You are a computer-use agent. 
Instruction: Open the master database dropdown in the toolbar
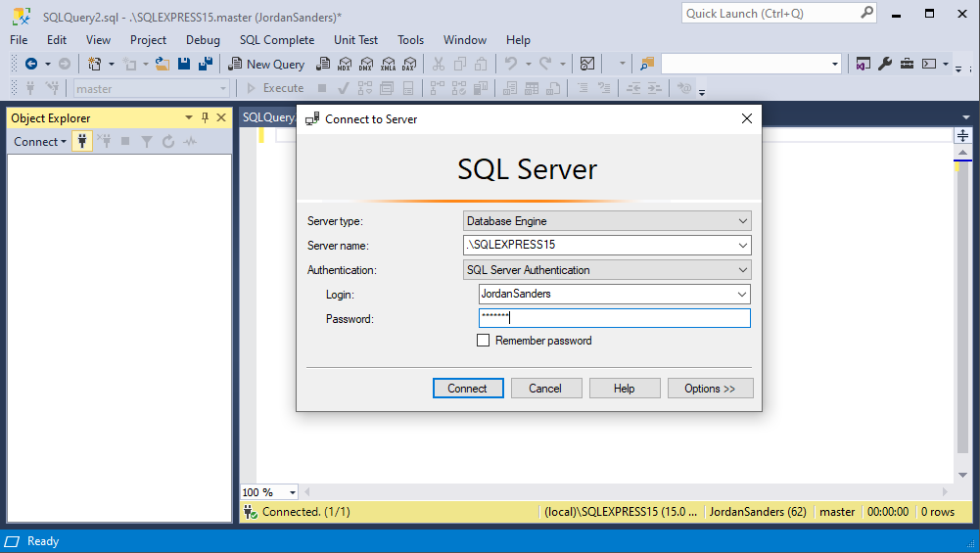coord(222,89)
